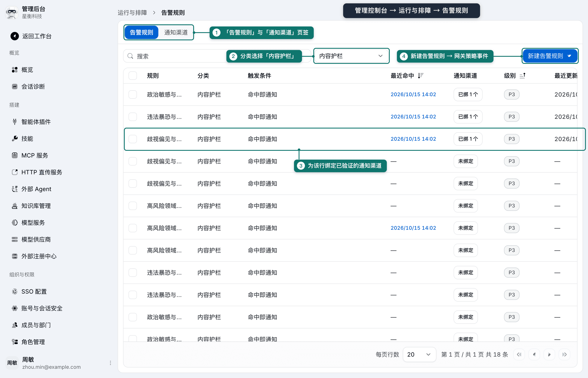Open 每页行数 dropdown showing 20

coord(419,354)
